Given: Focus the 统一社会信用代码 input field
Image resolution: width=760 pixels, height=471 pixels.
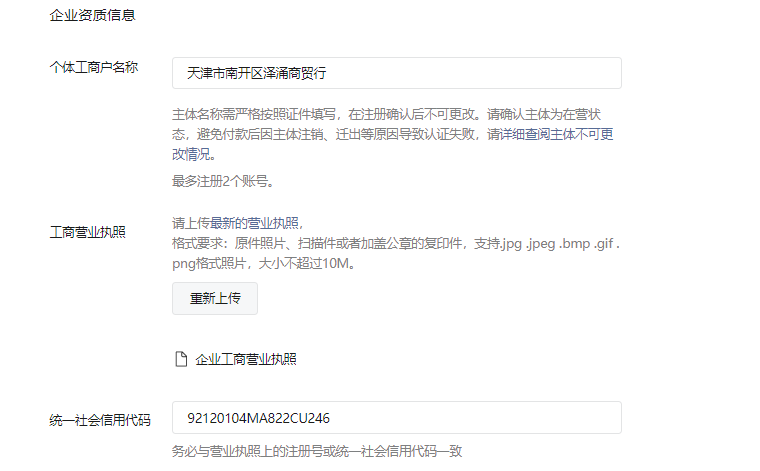Looking at the screenshot, I should tap(396, 418).
